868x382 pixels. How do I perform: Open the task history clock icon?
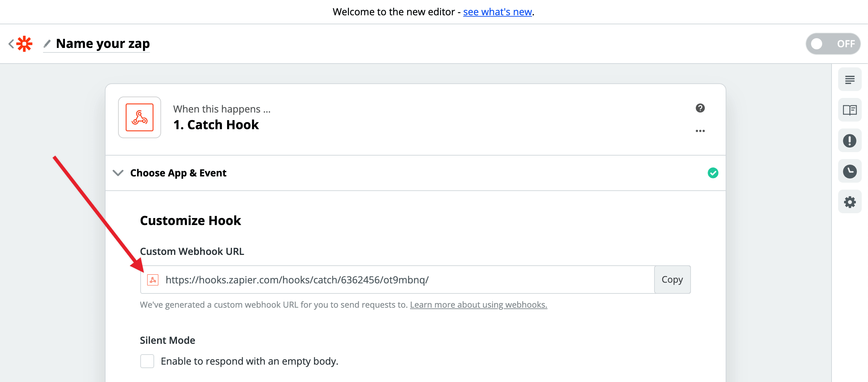tap(850, 171)
